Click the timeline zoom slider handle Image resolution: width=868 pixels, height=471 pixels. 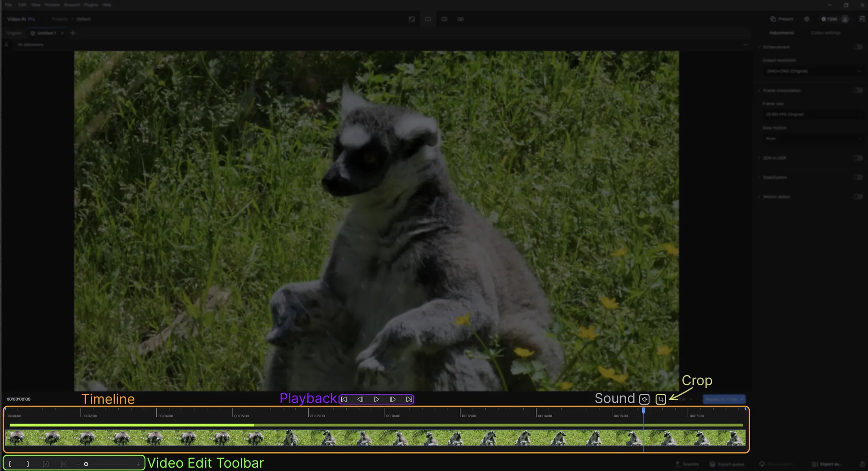point(86,464)
